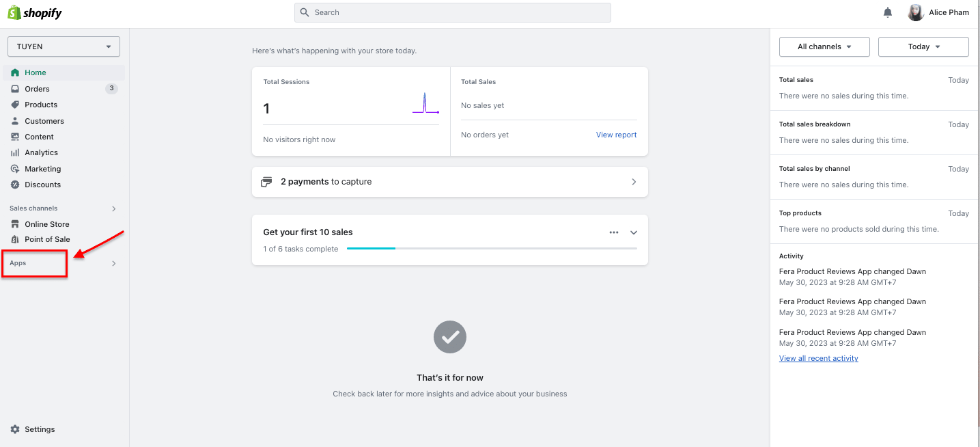Click the Discounts percent badge icon
The height and width of the screenshot is (447, 980).
pos(15,185)
